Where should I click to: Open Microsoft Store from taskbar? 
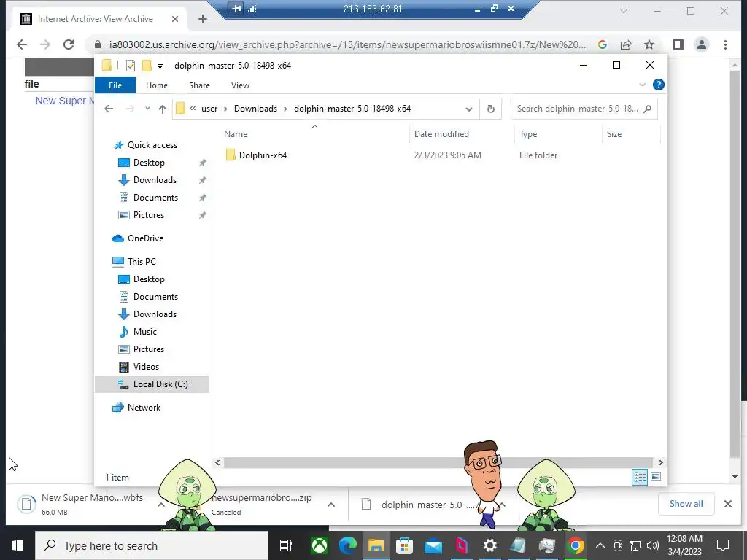point(404,545)
